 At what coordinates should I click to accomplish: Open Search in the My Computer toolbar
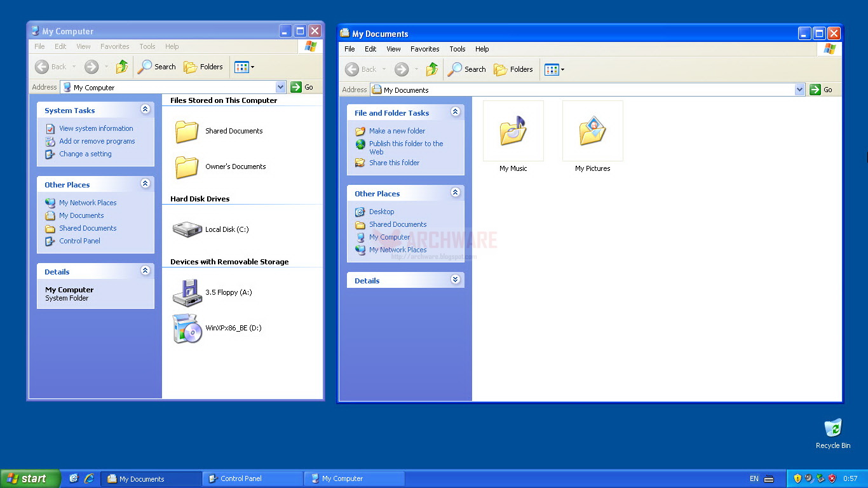tap(157, 67)
